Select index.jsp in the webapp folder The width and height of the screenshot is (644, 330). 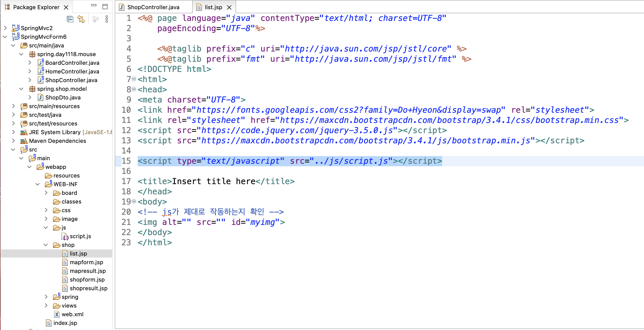(65, 323)
